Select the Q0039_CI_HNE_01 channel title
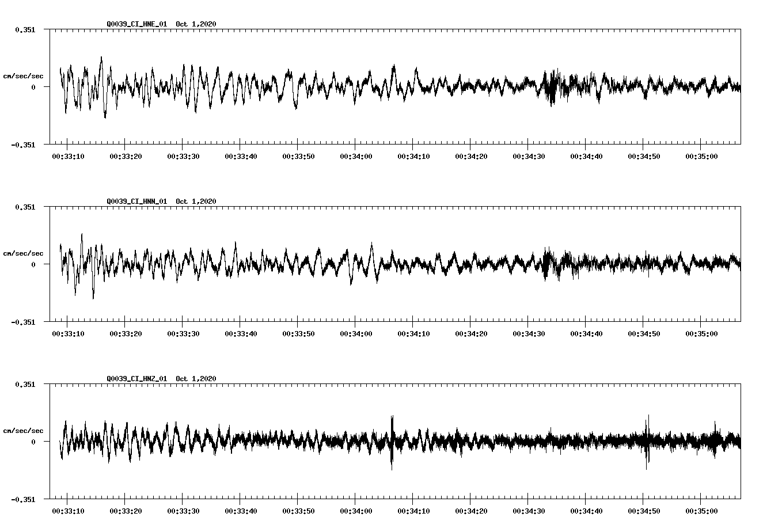 pos(137,25)
